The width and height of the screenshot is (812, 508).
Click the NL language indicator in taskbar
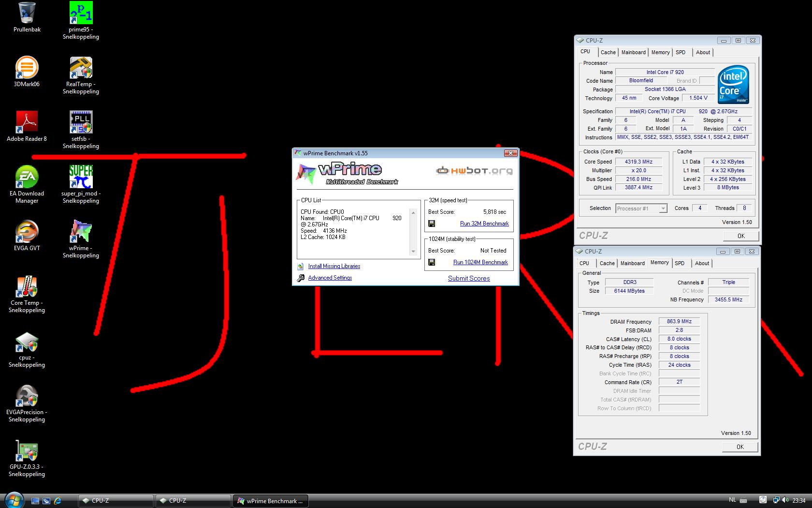(x=732, y=500)
